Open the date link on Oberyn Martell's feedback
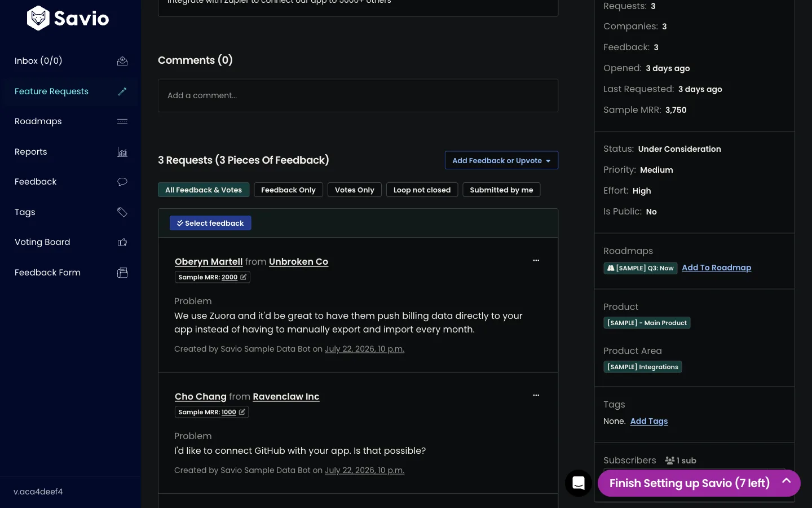812x508 pixels. click(364, 349)
